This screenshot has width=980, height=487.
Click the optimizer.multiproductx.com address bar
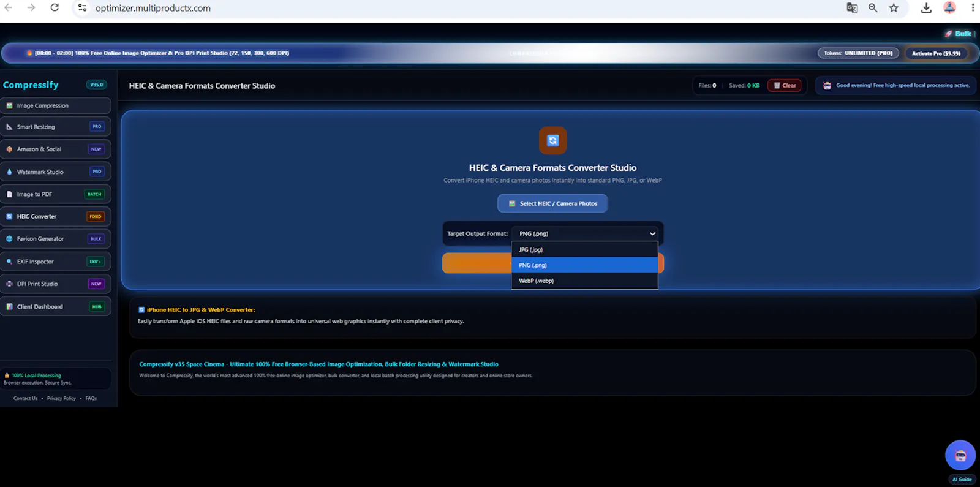[x=153, y=8]
